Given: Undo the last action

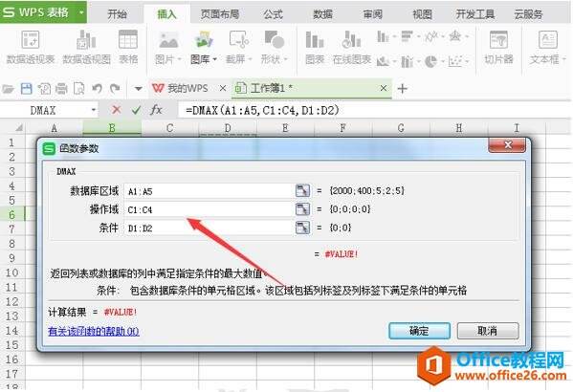Looking at the screenshot, I should (x=97, y=88).
